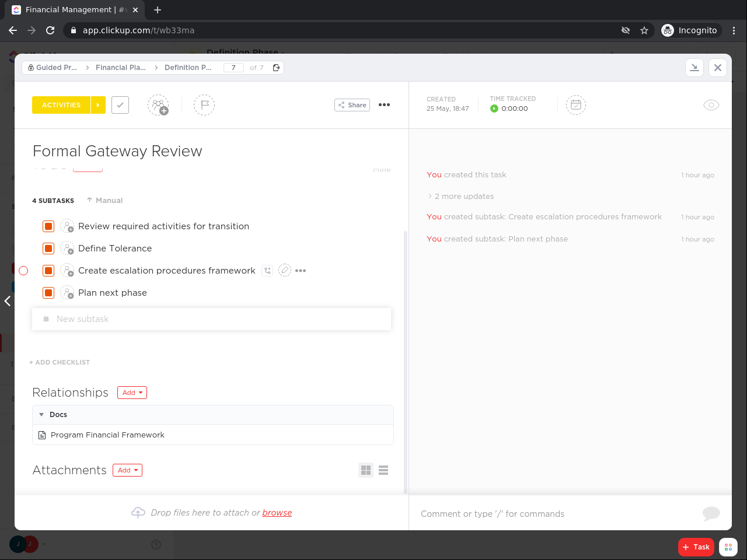
Task: Click the tracking-blocked eye icon in address bar
Action: click(x=626, y=30)
